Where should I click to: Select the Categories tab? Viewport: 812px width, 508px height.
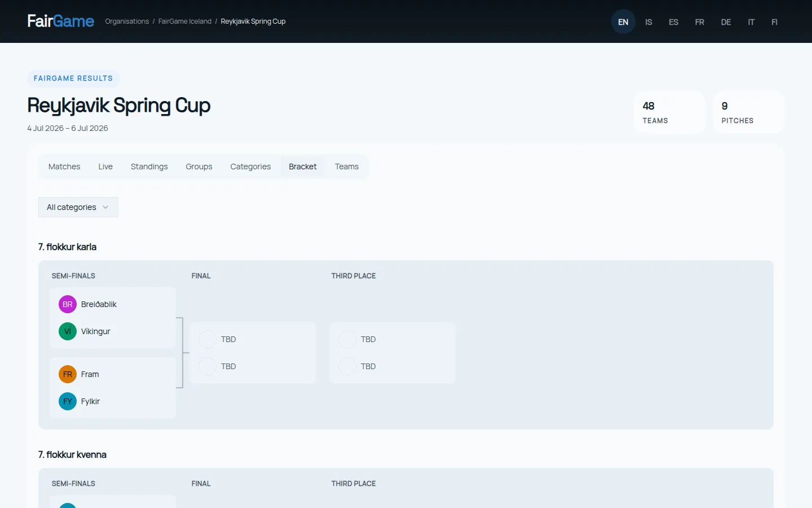[250, 167]
